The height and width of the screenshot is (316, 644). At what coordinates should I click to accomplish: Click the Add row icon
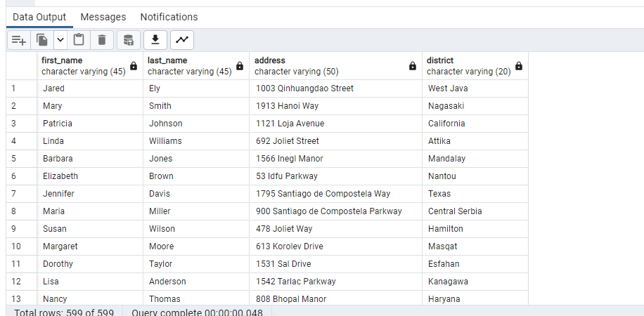(19, 40)
